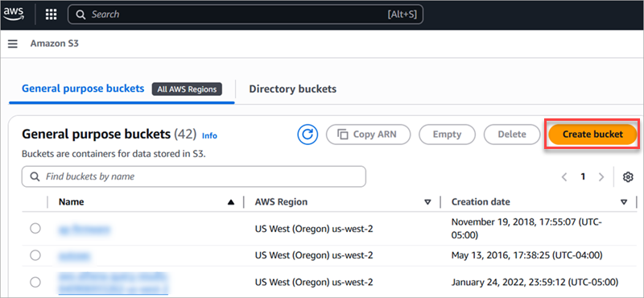The height and width of the screenshot is (298, 644).
Task: Focus the top Search field
Action: click(x=246, y=14)
